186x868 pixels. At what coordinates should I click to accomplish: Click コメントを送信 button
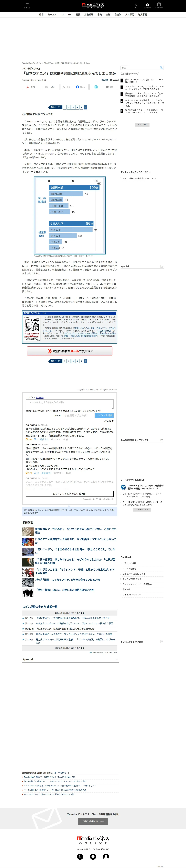(104, 415)
